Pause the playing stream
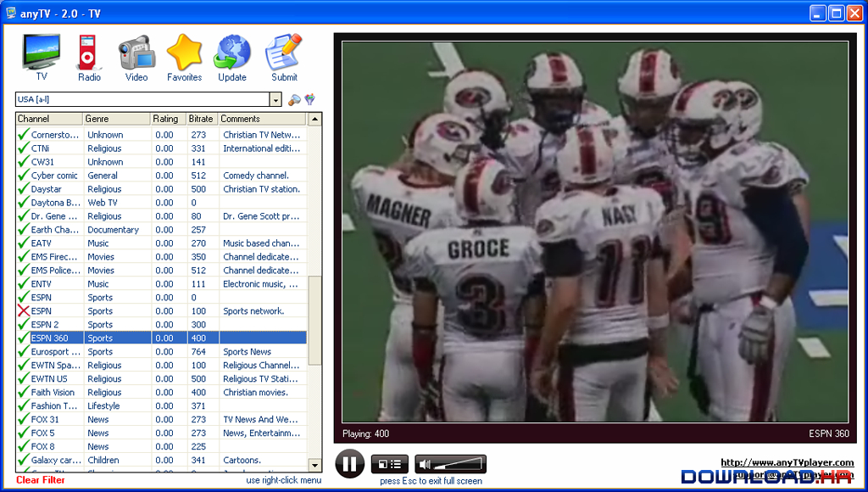This screenshot has width=868, height=492. tap(350, 463)
